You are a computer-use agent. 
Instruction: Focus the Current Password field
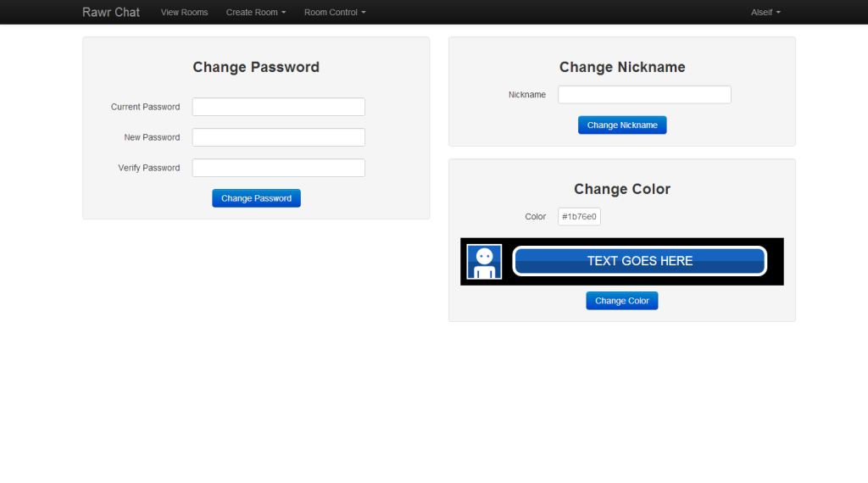(x=278, y=107)
